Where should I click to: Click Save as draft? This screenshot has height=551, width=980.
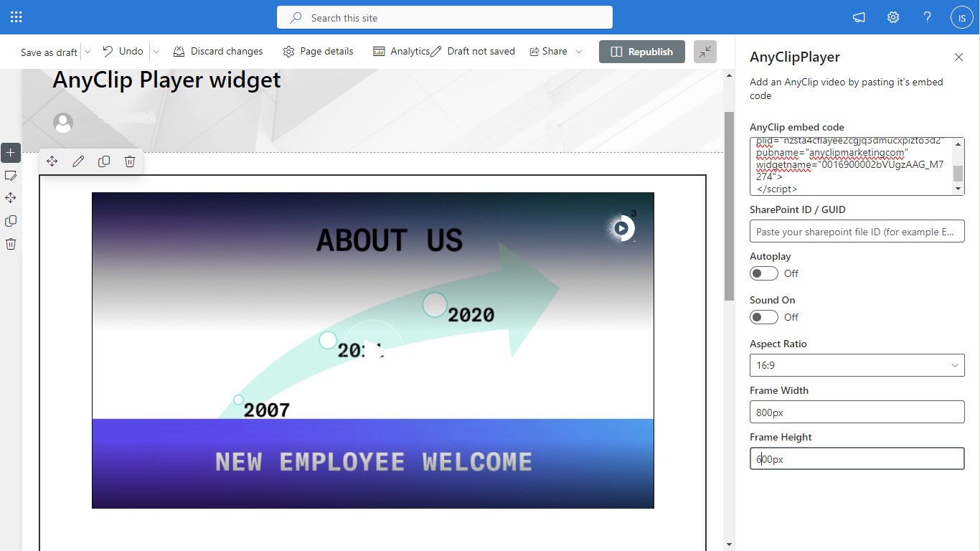pos(49,52)
